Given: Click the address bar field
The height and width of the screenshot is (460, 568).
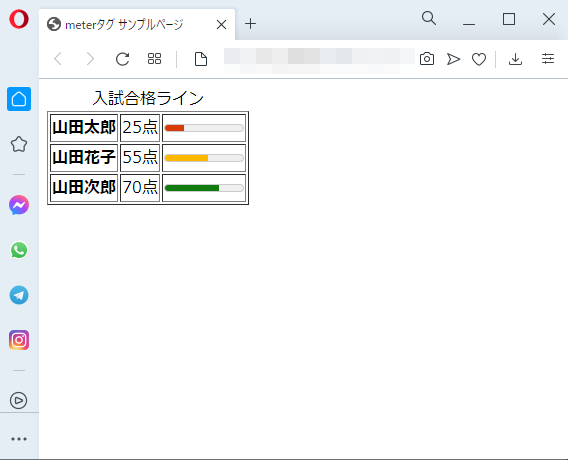Looking at the screenshot, I should (x=319, y=59).
